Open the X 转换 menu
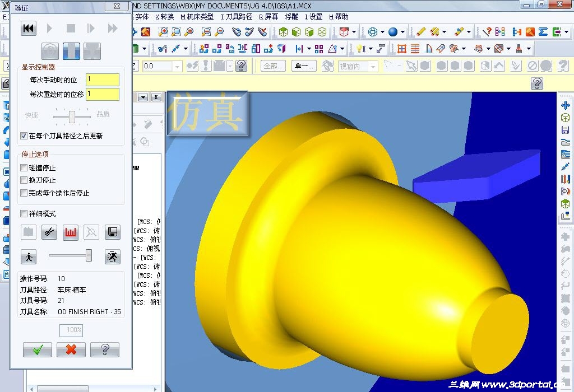Image resolution: width=574 pixels, height=392 pixels. (x=164, y=17)
